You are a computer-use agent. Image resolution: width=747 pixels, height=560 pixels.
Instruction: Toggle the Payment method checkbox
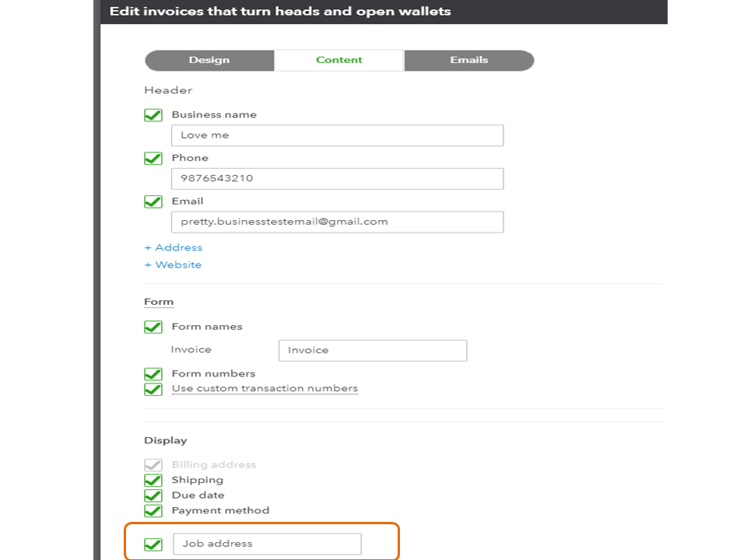tap(153, 511)
